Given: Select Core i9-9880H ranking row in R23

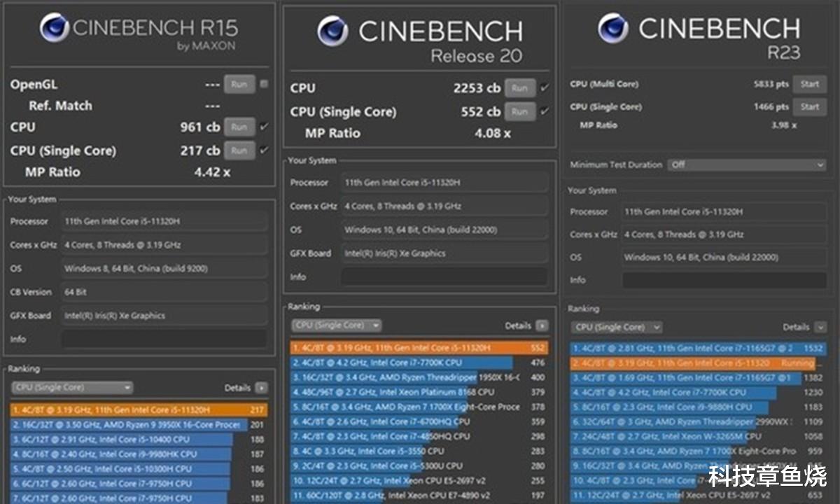Looking at the screenshot, I should point(699,407).
